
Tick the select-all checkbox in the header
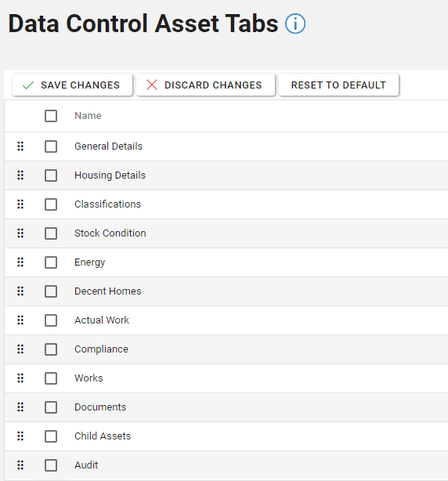coord(51,116)
